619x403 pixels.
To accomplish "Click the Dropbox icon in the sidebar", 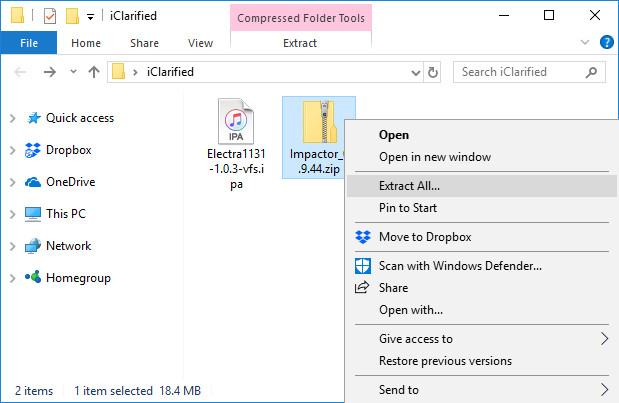I will tap(33, 150).
